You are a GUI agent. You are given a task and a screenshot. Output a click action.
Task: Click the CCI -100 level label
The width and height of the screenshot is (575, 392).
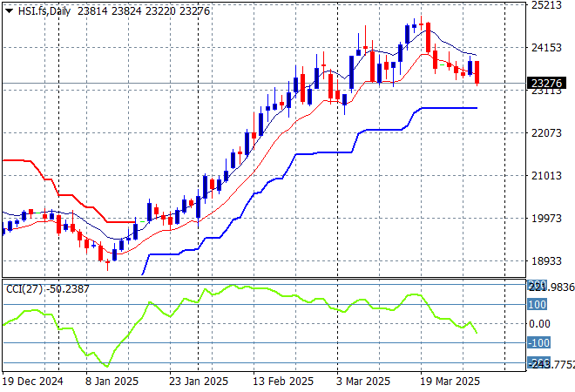538,343
